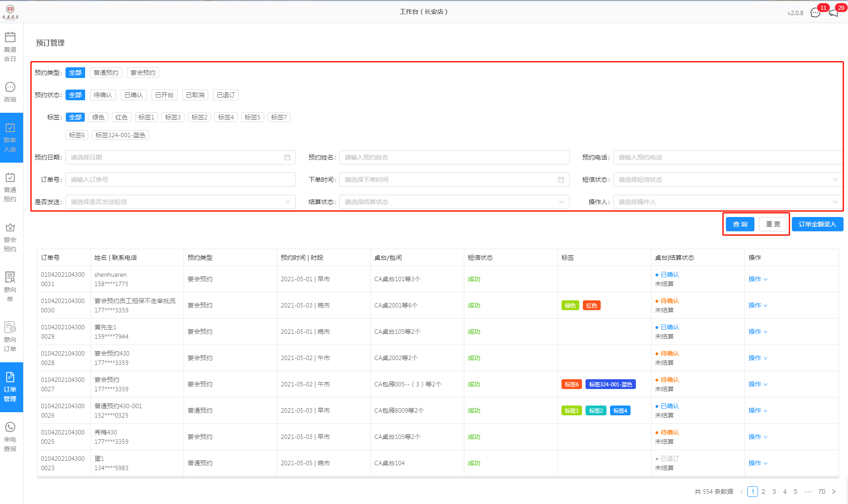Filter 预约状态 by 已开台
The height and width of the screenshot is (504, 848).
164,95
